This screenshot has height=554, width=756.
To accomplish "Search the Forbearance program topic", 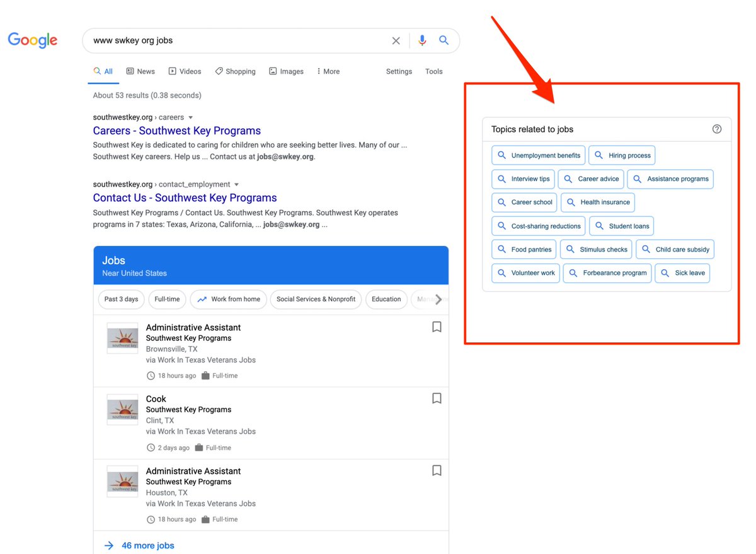I will (x=608, y=273).
